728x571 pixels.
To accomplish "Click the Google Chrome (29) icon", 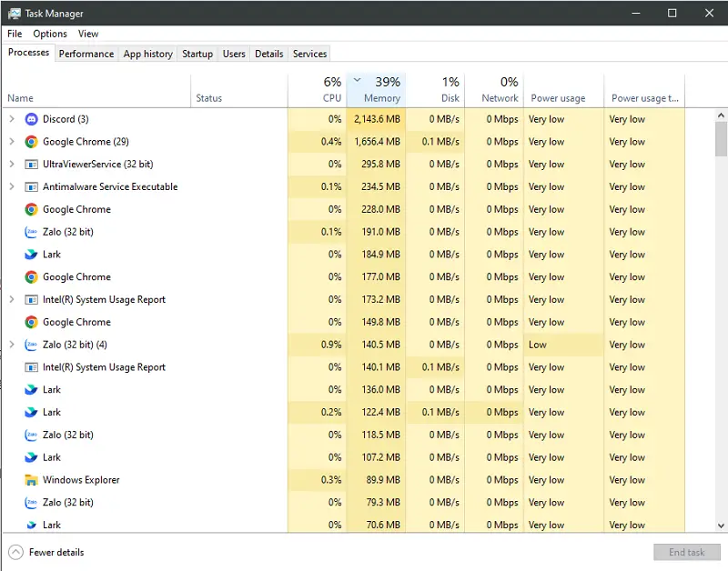I will click(31, 142).
